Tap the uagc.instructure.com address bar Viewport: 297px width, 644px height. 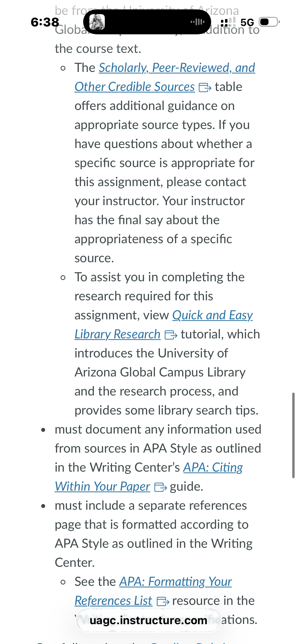148,620
